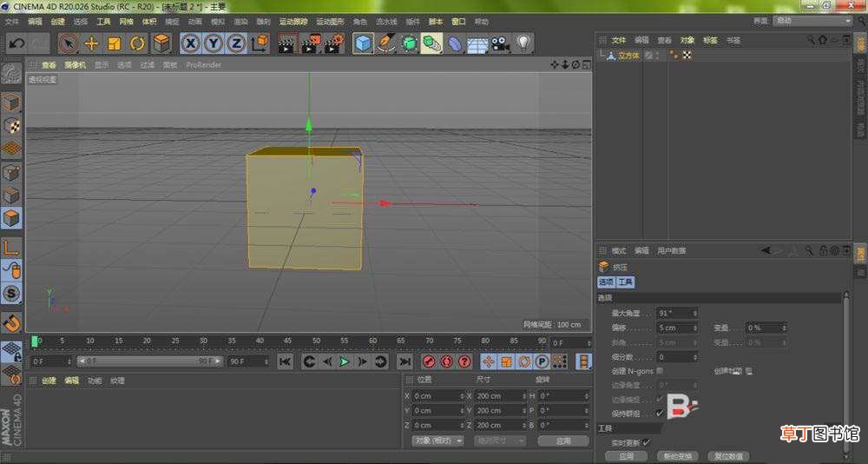Open the floor environment icon
The height and width of the screenshot is (464, 868).
[x=477, y=43]
